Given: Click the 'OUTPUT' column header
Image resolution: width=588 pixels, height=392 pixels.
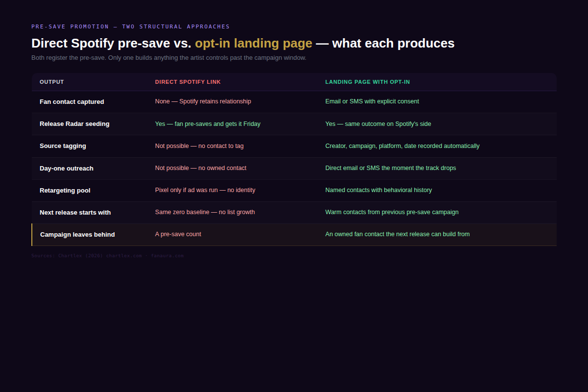Looking at the screenshot, I should pos(52,82).
